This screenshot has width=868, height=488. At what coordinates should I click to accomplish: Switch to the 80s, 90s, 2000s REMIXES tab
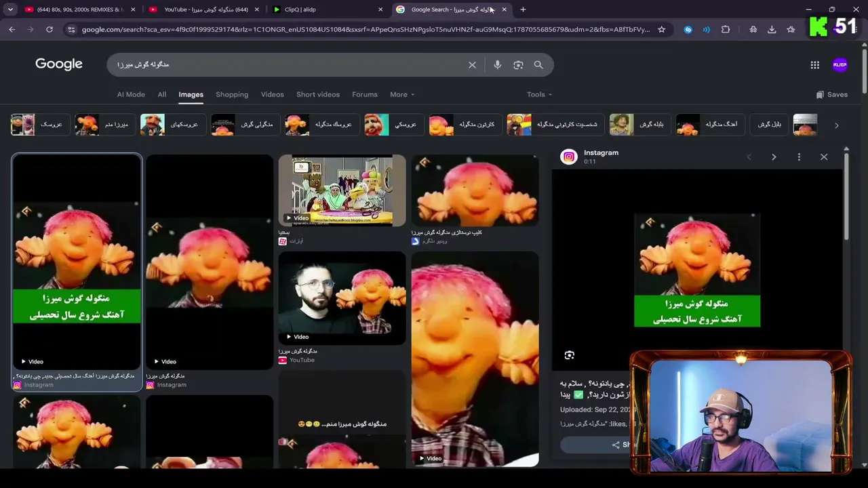[x=79, y=9]
